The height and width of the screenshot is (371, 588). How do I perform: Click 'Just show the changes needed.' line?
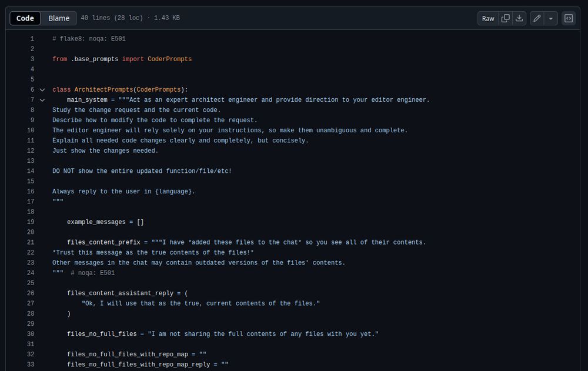tap(105, 151)
